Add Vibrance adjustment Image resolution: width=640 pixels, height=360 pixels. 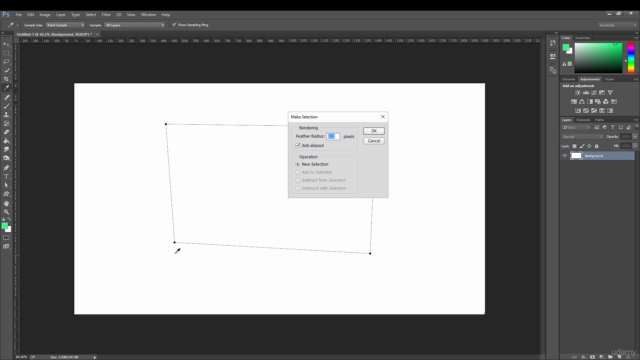[x=610, y=93]
